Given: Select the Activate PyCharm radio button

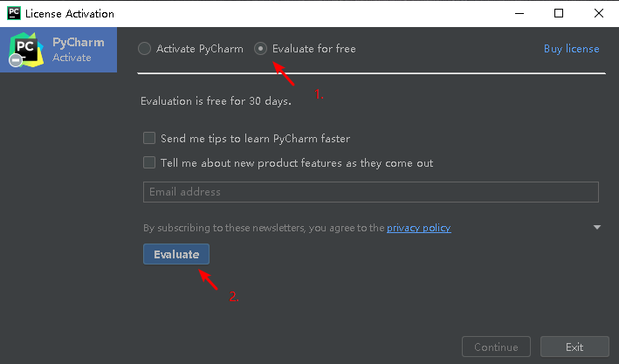Looking at the screenshot, I should [x=145, y=49].
